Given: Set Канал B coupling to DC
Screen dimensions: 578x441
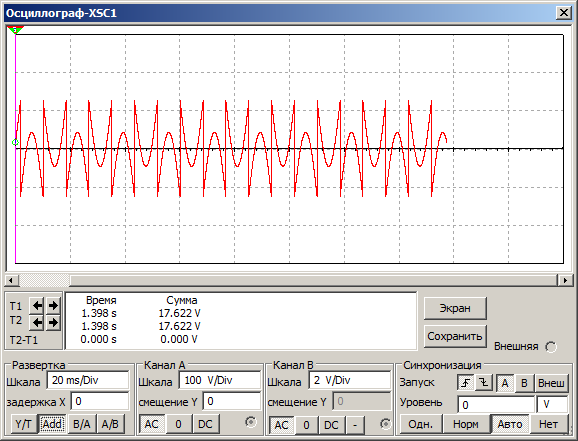Looking at the screenshot, I should tap(331, 425).
